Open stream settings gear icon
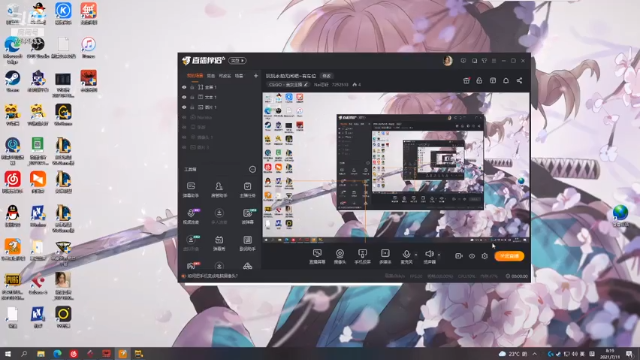The height and width of the screenshot is (360, 640). pos(484,256)
